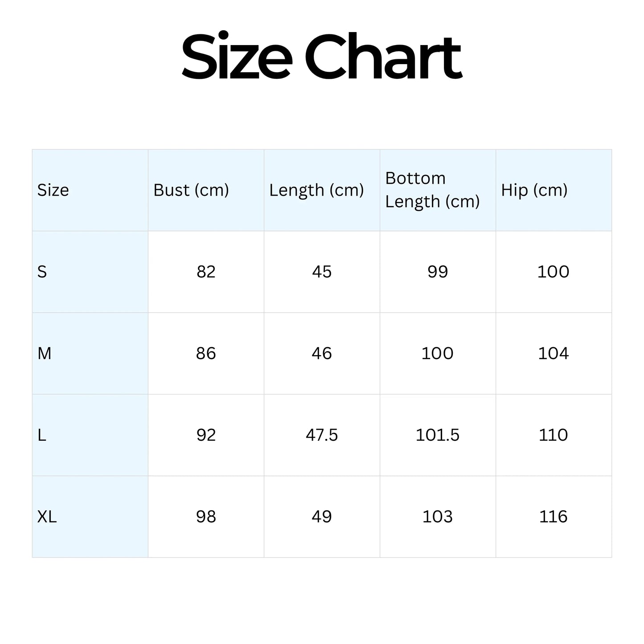This screenshot has width=644, height=644.
Task: Select the M size row label
Action: (45, 353)
